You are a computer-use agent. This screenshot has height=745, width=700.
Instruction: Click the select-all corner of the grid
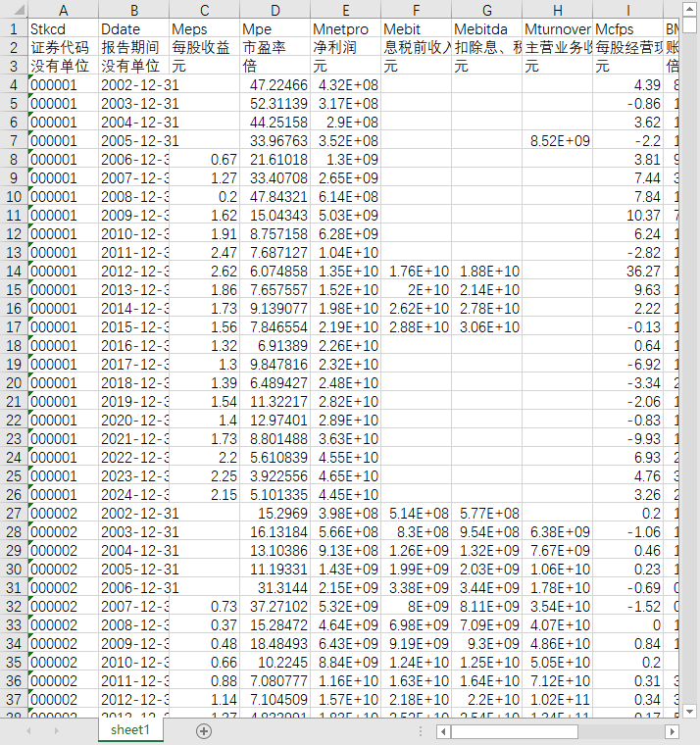tap(14, 10)
